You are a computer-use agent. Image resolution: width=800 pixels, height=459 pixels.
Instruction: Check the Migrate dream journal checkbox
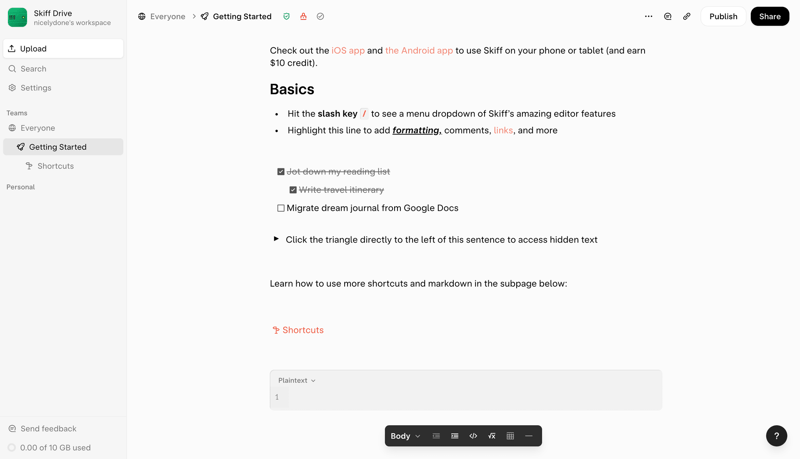click(281, 208)
